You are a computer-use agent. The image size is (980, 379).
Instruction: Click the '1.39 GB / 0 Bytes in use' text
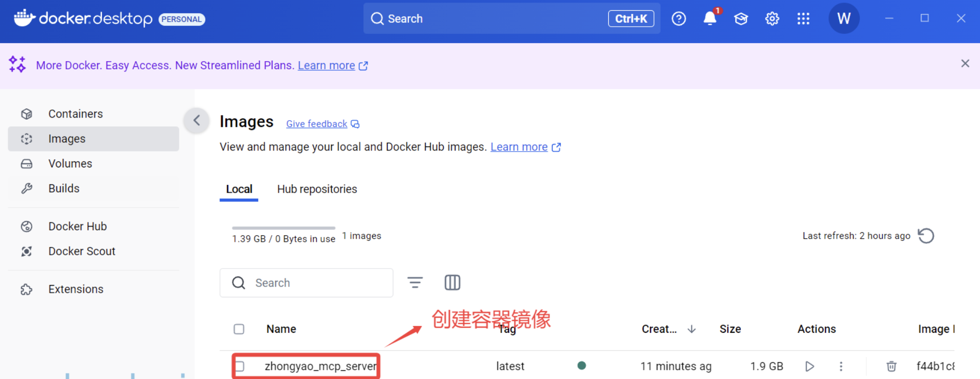283,239
